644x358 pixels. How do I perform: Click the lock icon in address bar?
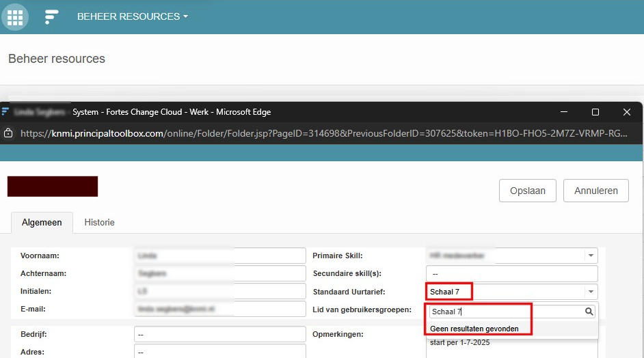click(9, 133)
